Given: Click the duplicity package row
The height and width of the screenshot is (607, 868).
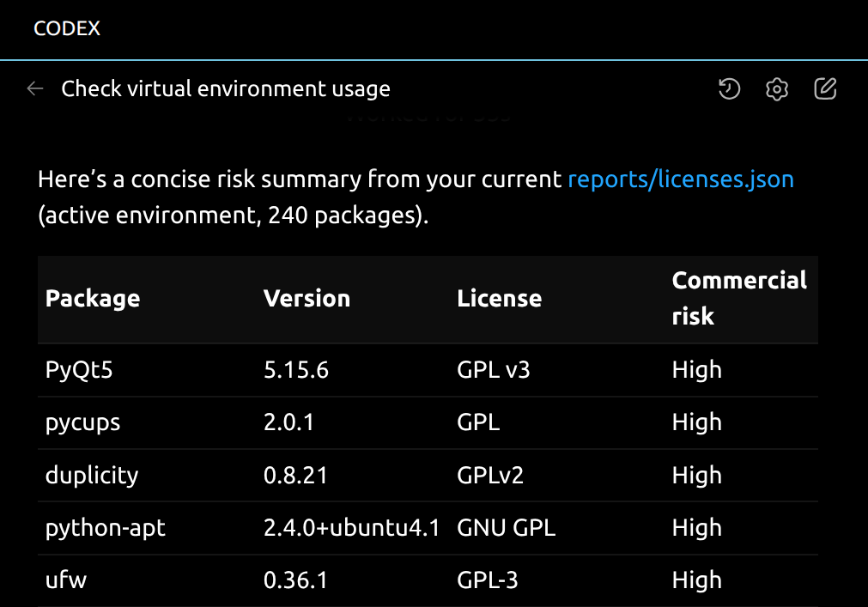Looking at the screenshot, I should click(92, 475).
